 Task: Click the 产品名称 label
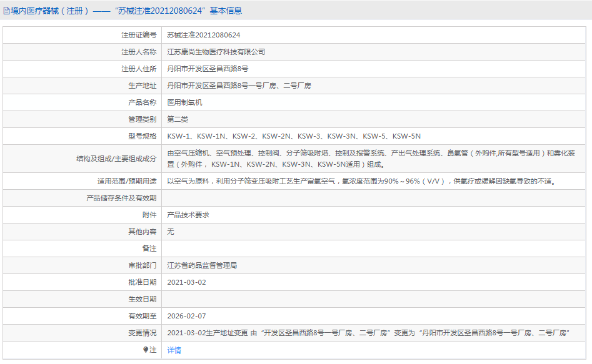pyautogui.click(x=143, y=102)
